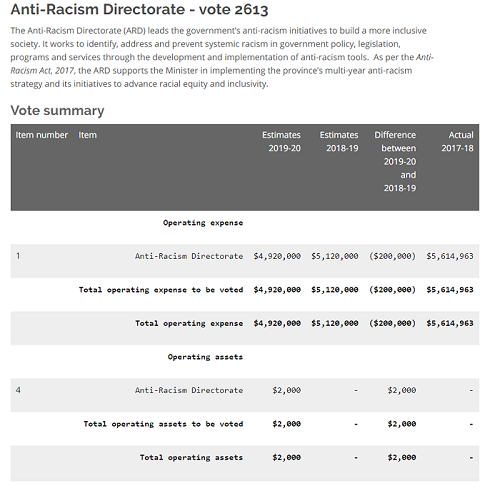Click the Operating expense section label
Screen dimensions: 500x493
[203, 223]
